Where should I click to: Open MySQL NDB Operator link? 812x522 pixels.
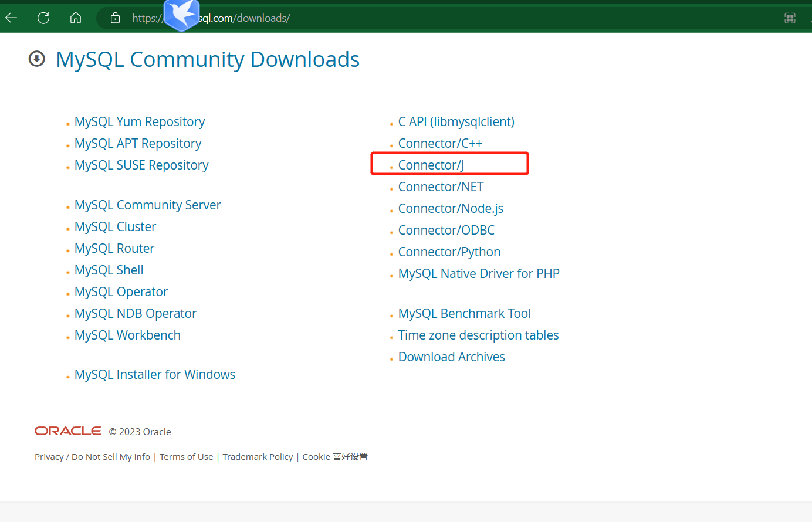pos(136,314)
